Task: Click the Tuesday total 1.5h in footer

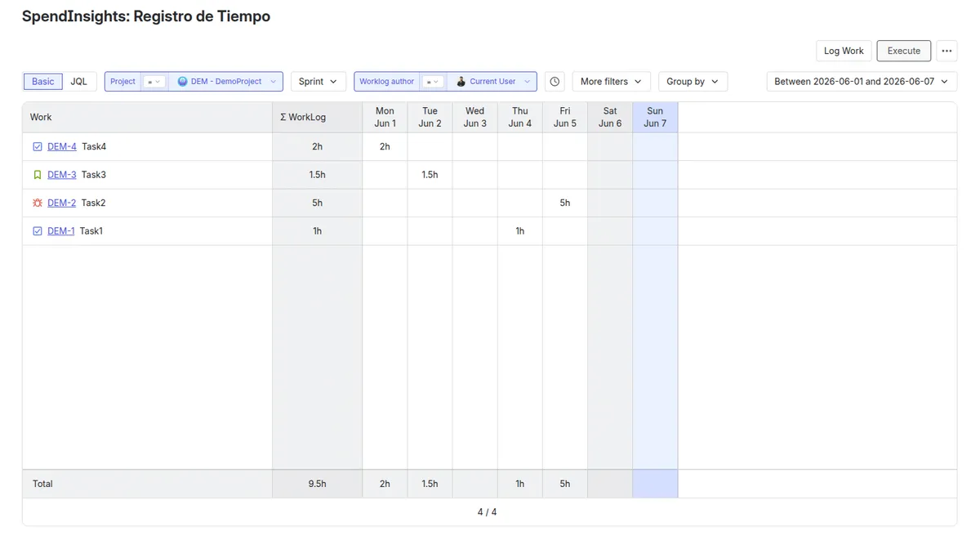Action: click(x=430, y=484)
